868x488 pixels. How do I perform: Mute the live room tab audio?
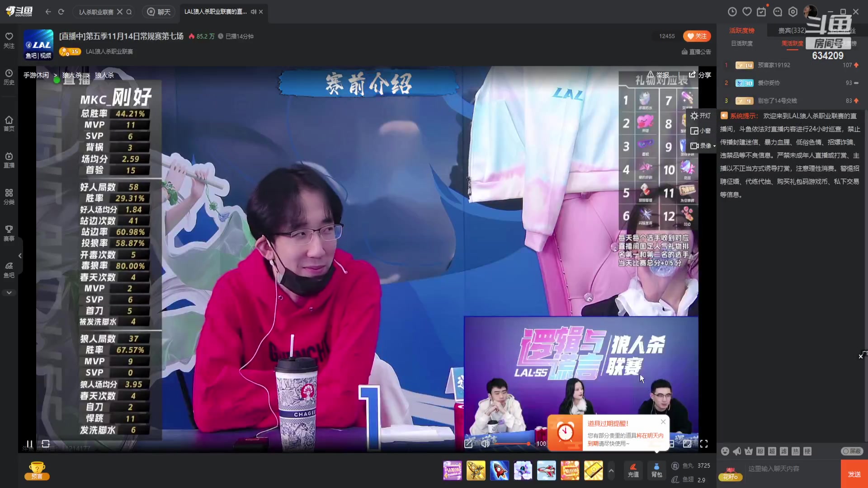pos(254,12)
